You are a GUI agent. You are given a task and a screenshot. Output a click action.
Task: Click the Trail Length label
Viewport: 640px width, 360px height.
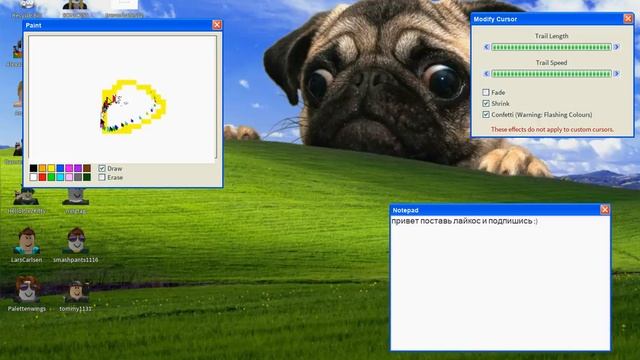click(551, 36)
